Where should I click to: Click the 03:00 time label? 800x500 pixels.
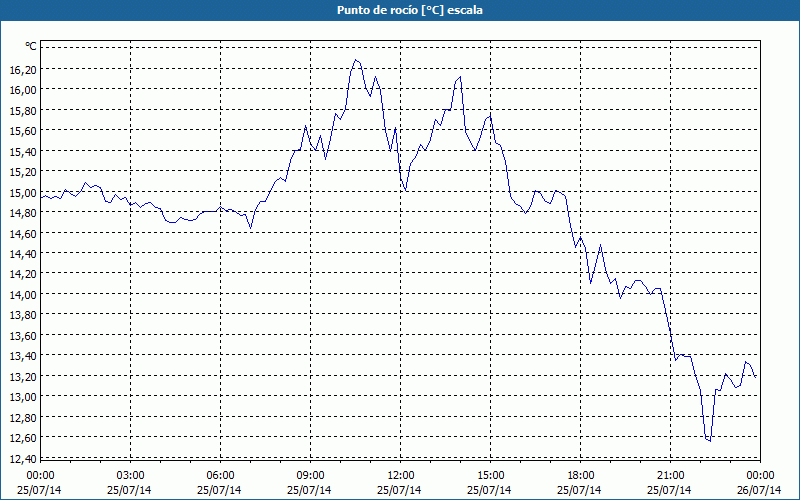click(131, 476)
